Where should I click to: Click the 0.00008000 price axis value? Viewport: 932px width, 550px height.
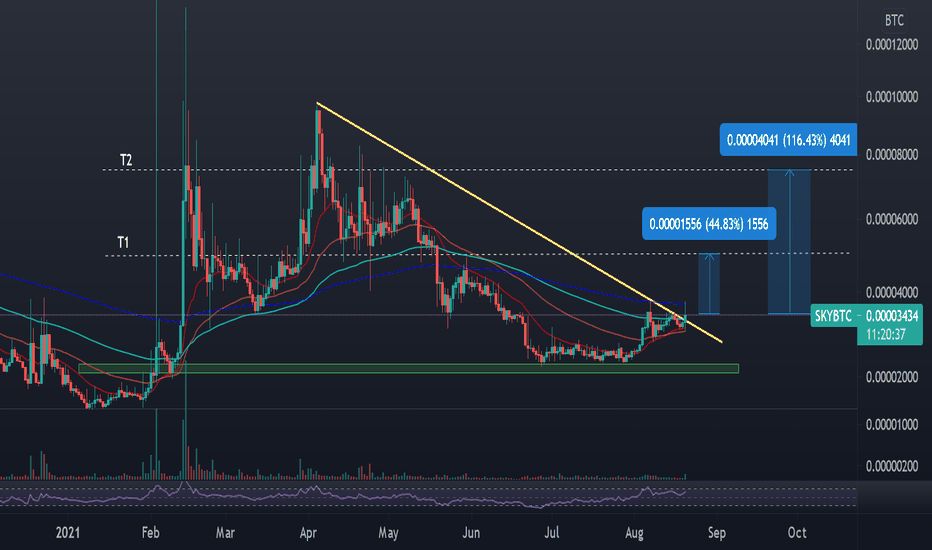[x=892, y=155]
